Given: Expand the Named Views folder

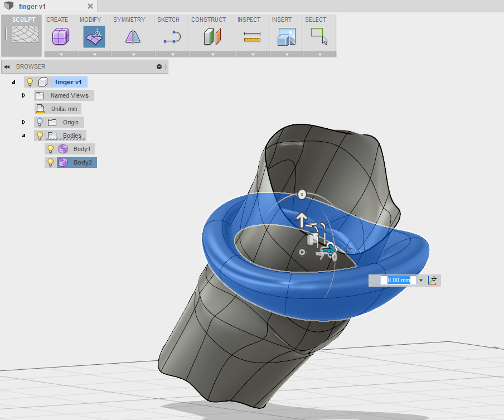Looking at the screenshot, I should (23, 95).
